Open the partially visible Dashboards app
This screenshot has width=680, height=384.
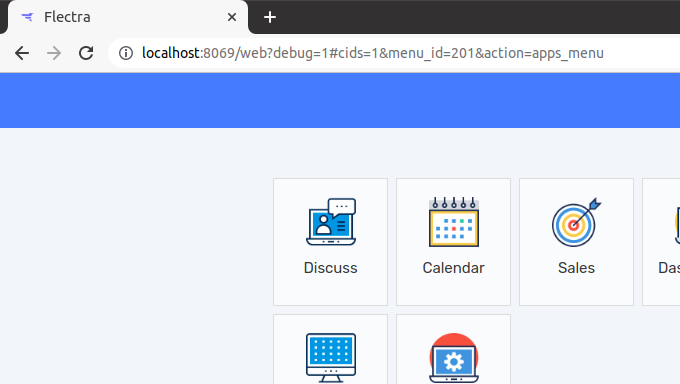661,242
